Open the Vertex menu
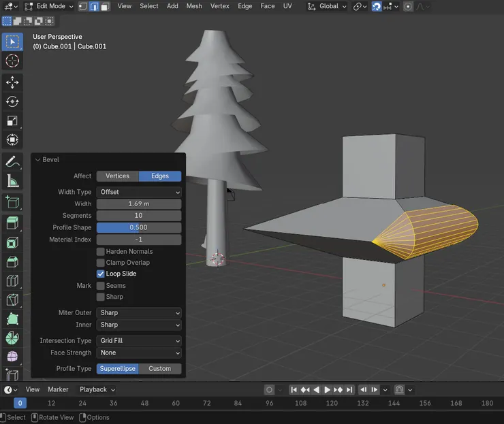504x424 pixels. coord(219,6)
